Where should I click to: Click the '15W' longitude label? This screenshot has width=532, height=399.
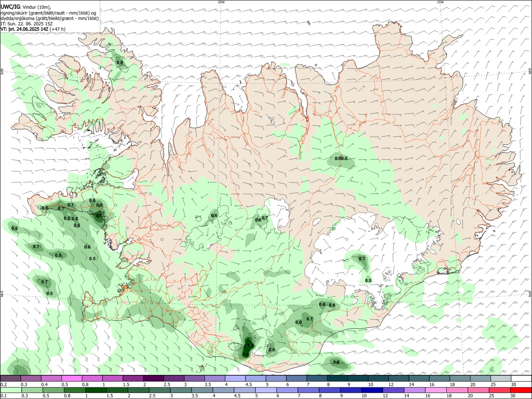point(440,2)
